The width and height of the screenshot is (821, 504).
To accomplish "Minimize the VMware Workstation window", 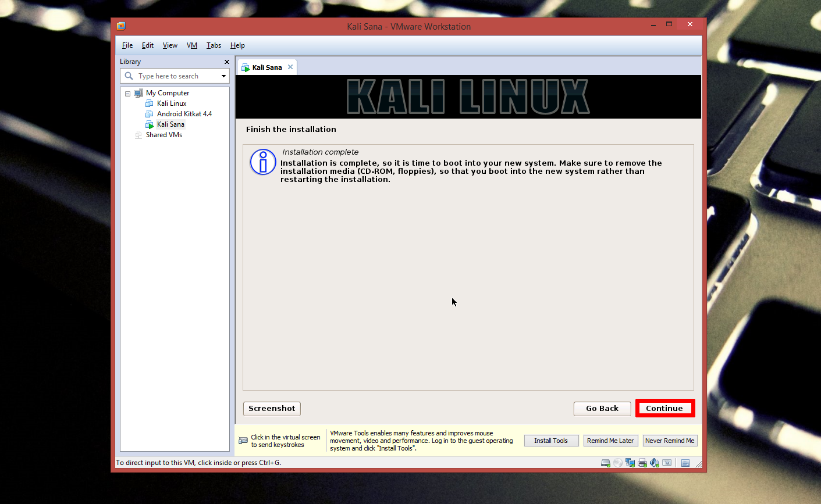I will point(653,24).
